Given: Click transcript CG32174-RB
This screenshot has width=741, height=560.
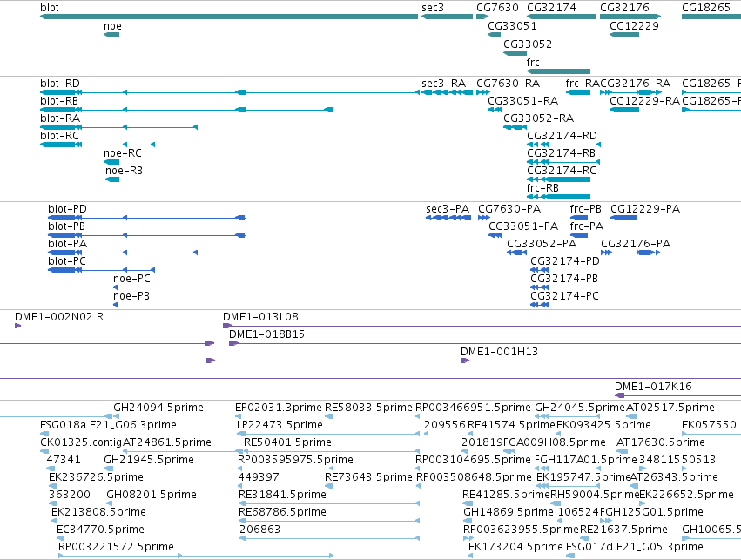Looking at the screenshot, I should click(561, 153).
